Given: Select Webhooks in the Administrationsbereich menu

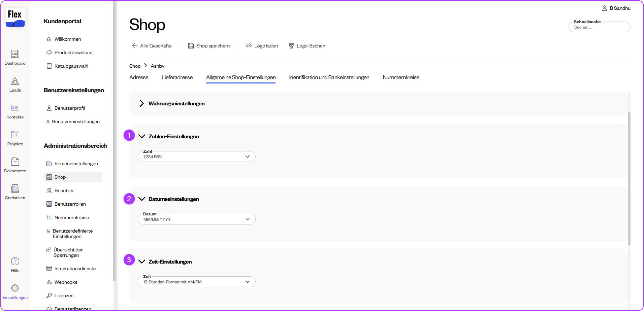Looking at the screenshot, I should pyautogui.click(x=66, y=282).
